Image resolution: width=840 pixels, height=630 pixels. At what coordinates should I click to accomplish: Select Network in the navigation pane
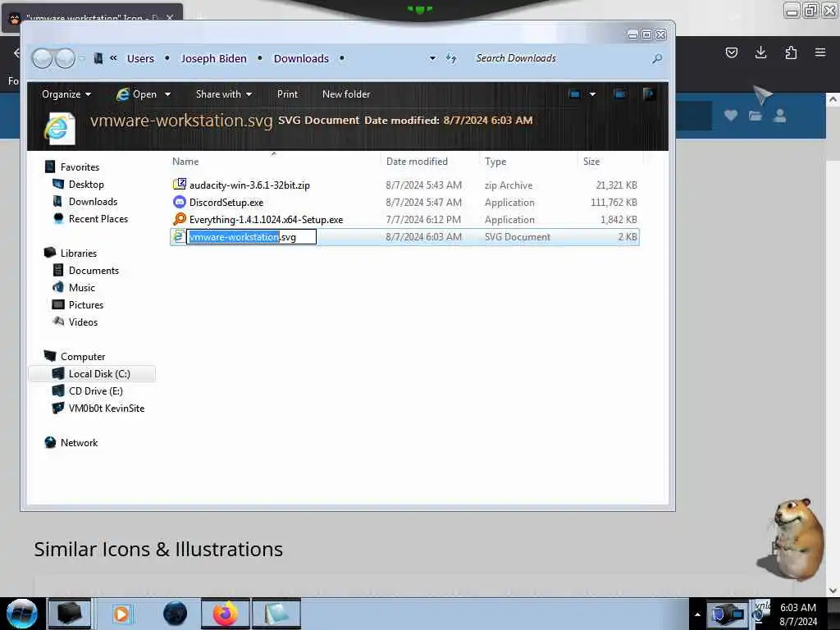tap(79, 443)
